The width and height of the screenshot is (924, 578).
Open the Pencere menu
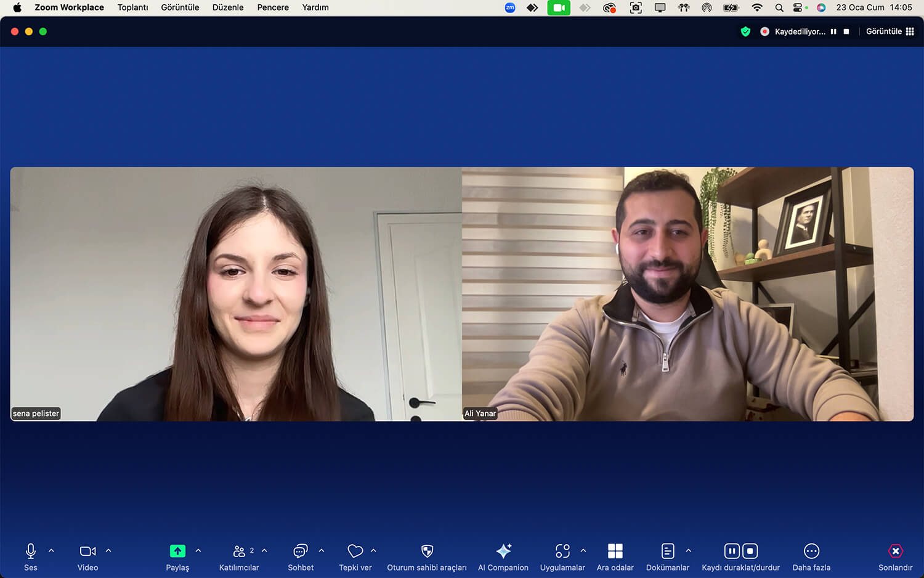point(273,7)
